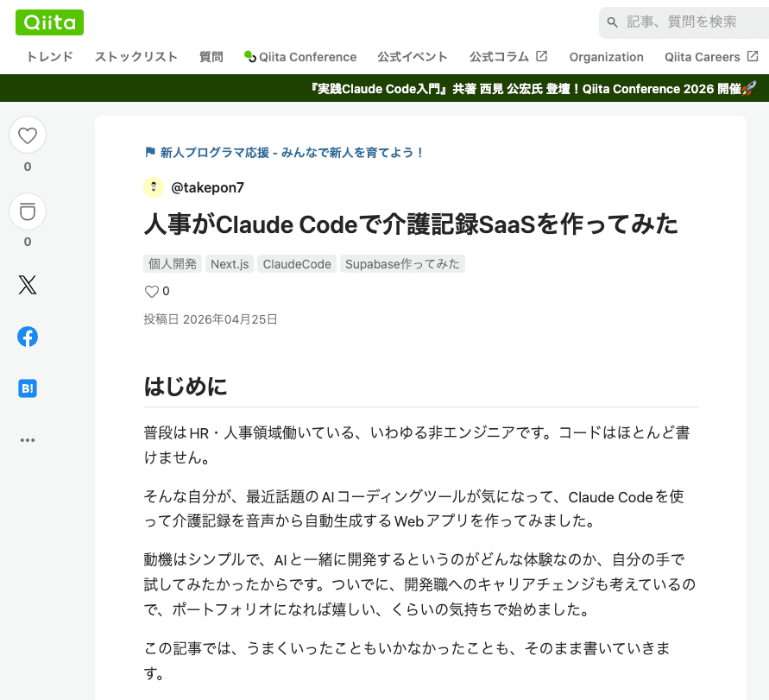Like the article with sidebar heart button
The image size is (769, 700).
pos(28,135)
